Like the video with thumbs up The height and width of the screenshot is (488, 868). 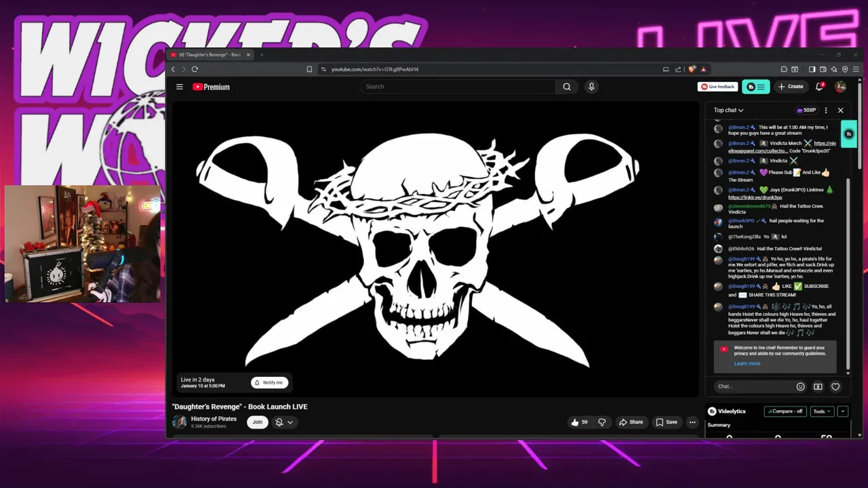click(580, 422)
